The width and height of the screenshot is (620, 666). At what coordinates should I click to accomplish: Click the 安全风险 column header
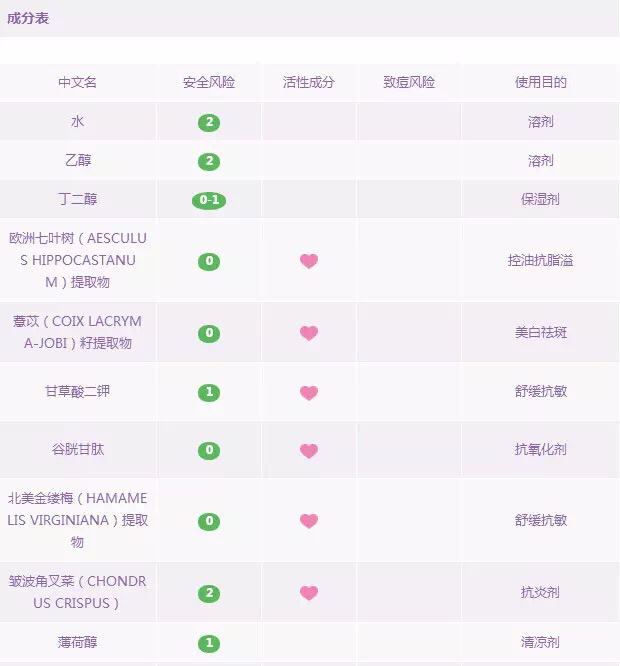point(209,82)
